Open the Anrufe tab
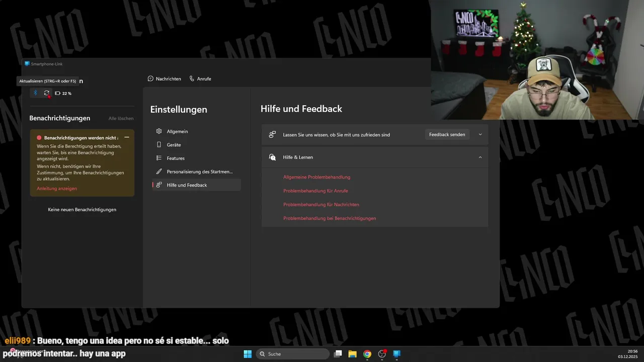The image size is (644, 362). click(200, 79)
